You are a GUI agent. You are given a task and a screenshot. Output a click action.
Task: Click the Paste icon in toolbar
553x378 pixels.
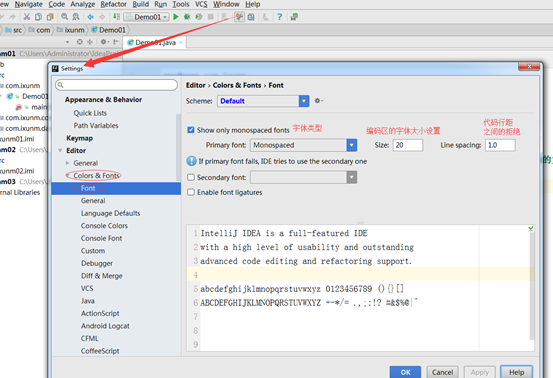click(50, 17)
